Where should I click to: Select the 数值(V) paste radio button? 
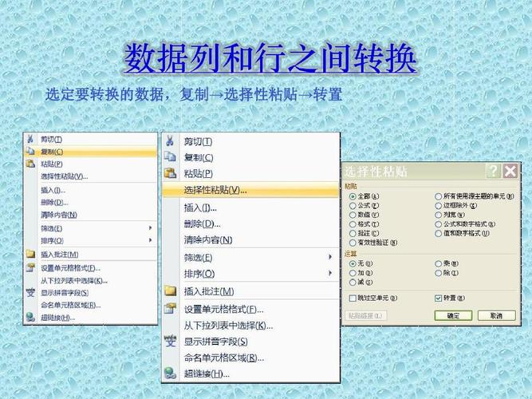point(353,215)
